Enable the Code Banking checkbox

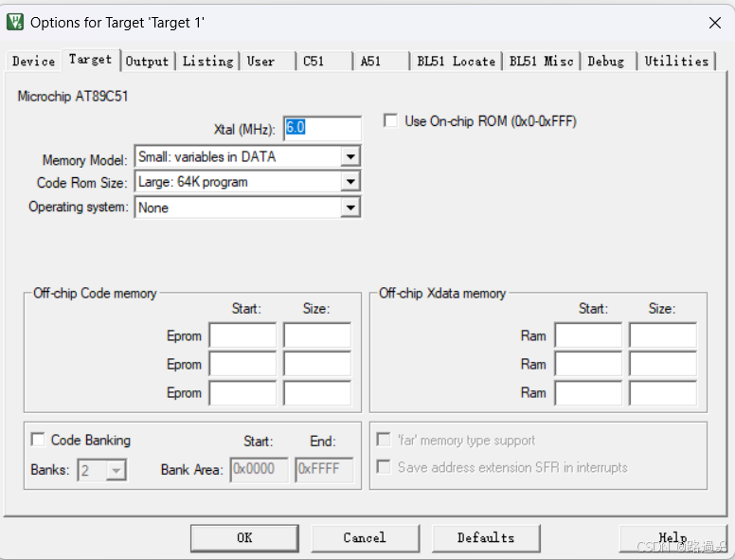[x=38, y=440]
